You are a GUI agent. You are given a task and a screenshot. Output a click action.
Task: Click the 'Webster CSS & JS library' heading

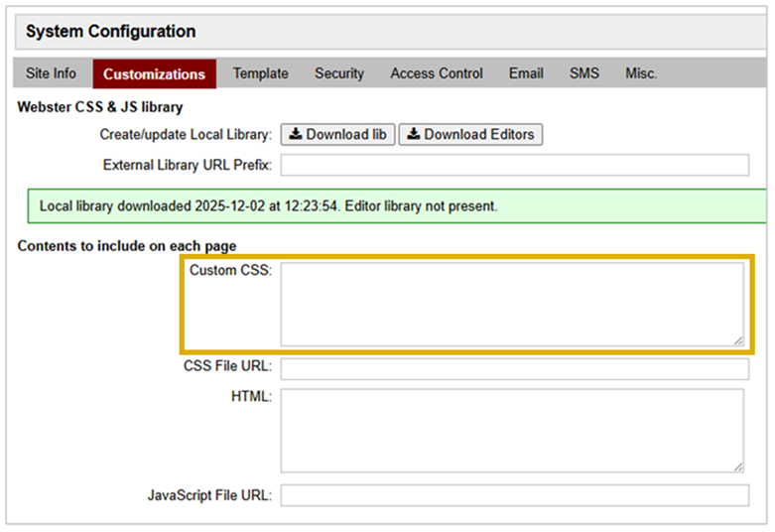tap(100, 107)
